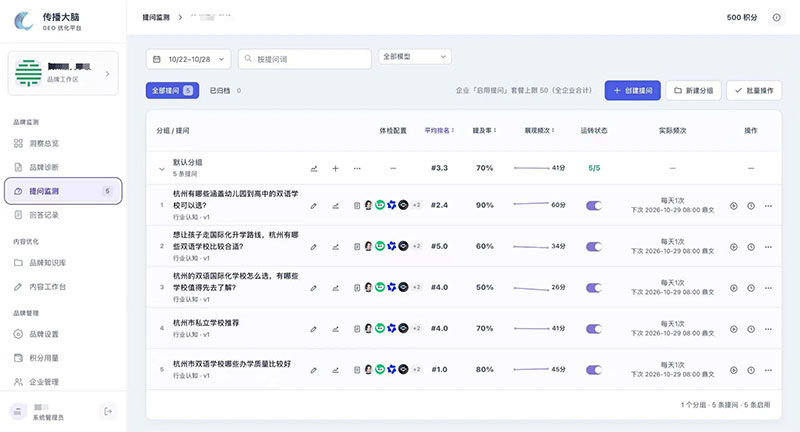This screenshot has width=800, height=432.
Task: Open trend chart for the #1.0 ranked question
Action: click(335, 370)
